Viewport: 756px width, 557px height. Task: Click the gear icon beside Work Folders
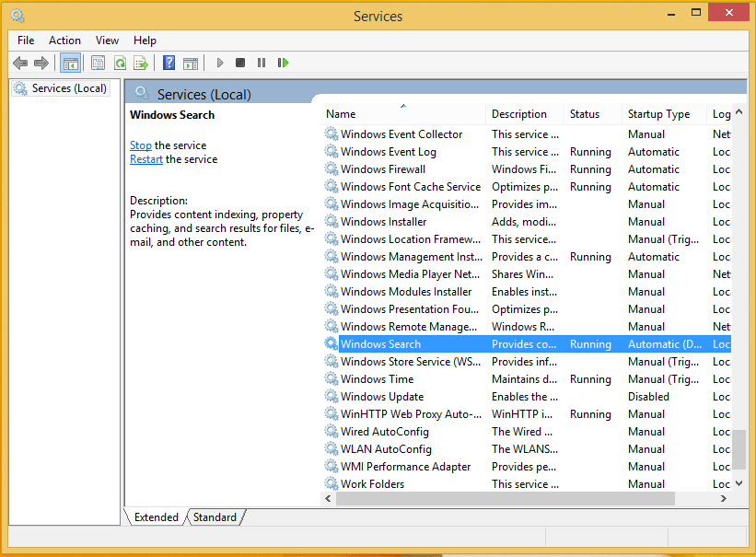(331, 483)
